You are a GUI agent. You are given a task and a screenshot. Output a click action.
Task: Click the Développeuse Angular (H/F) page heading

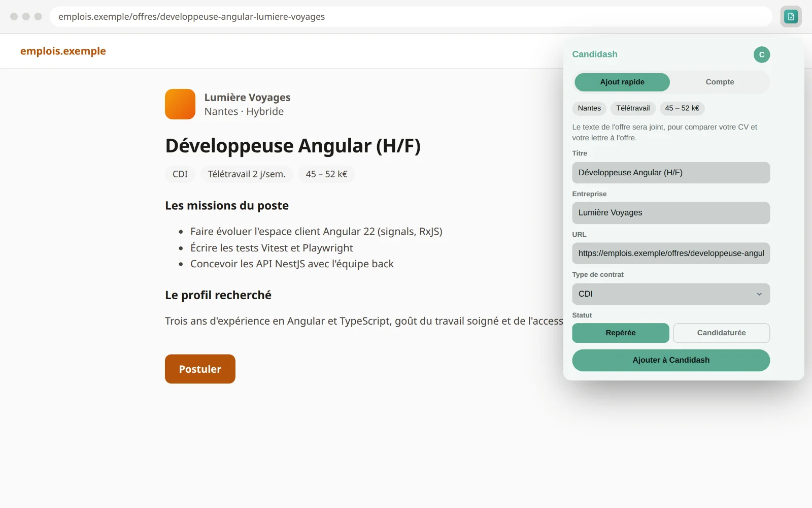click(x=293, y=146)
